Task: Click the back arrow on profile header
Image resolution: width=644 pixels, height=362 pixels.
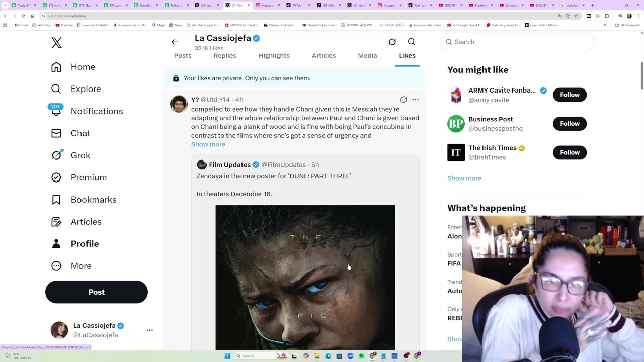Action: 175,42
